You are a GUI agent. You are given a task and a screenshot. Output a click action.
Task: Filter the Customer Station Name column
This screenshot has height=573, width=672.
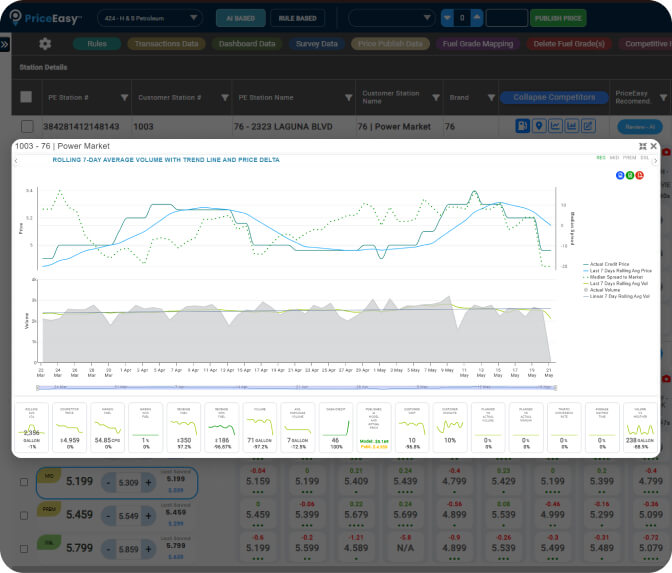pyautogui.click(x=436, y=98)
